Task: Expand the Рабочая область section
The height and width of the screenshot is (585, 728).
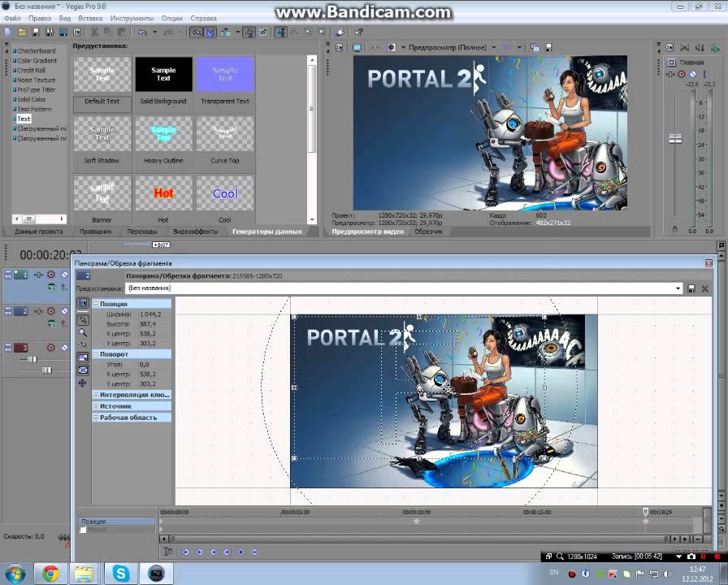Action: pos(96,418)
